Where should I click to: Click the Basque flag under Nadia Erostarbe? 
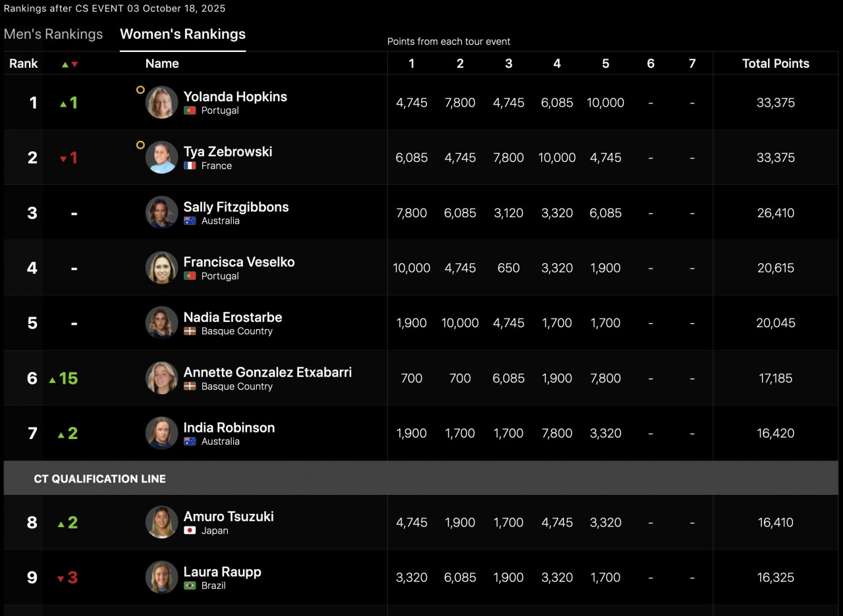click(190, 331)
